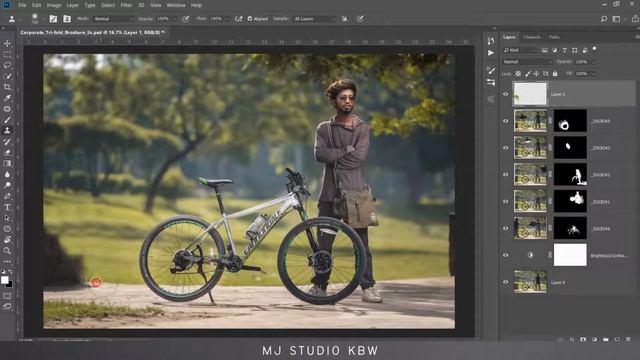
Task: Select the Quick Selection tool
Action: tap(7, 76)
